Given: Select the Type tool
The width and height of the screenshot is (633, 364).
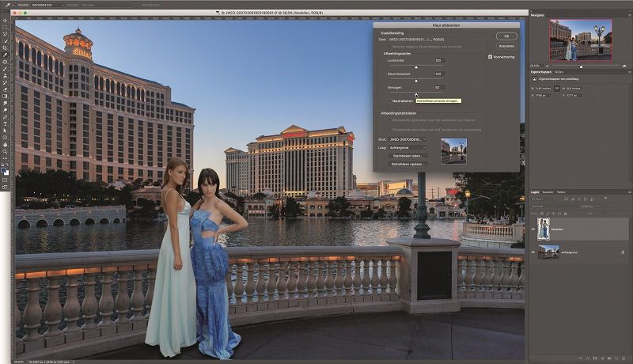Looking at the screenshot, I should click(5, 123).
